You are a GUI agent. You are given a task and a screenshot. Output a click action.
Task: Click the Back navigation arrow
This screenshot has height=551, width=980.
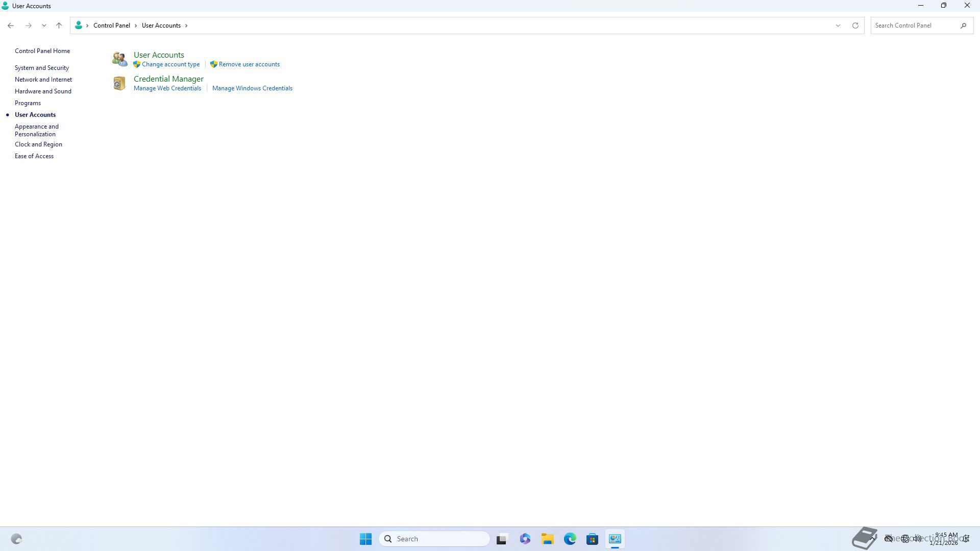coord(11,26)
